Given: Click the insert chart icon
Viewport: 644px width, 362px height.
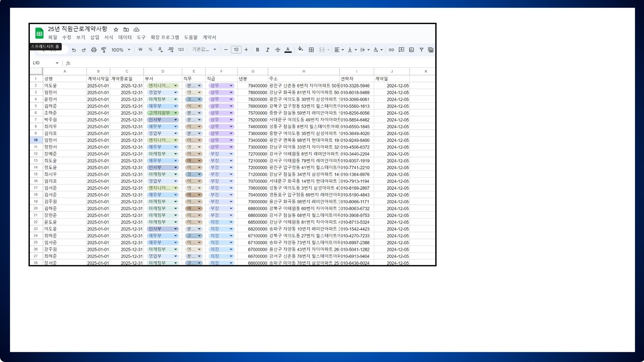Looking at the screenshot, I should 411,50.
